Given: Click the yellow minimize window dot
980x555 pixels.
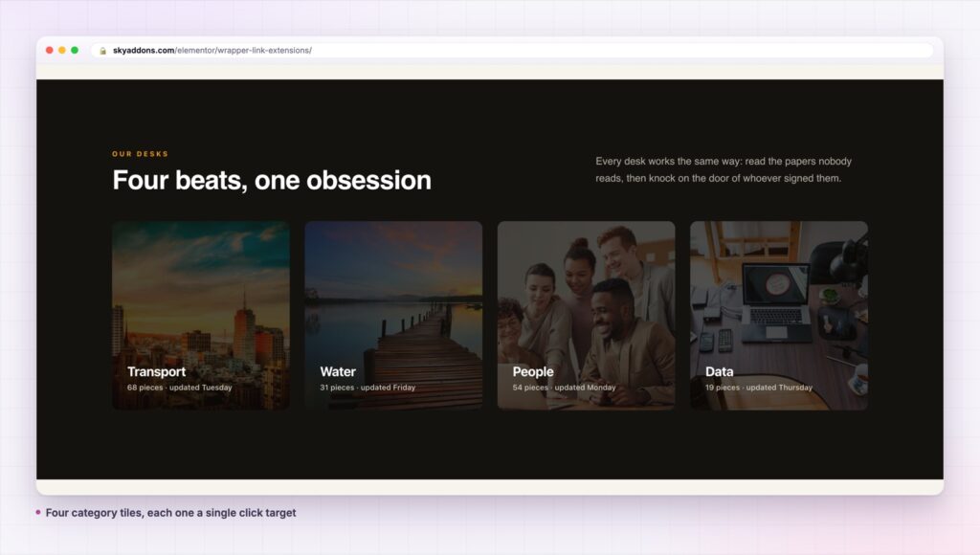Looking at the screenshot, I should [x=62, y=50].
